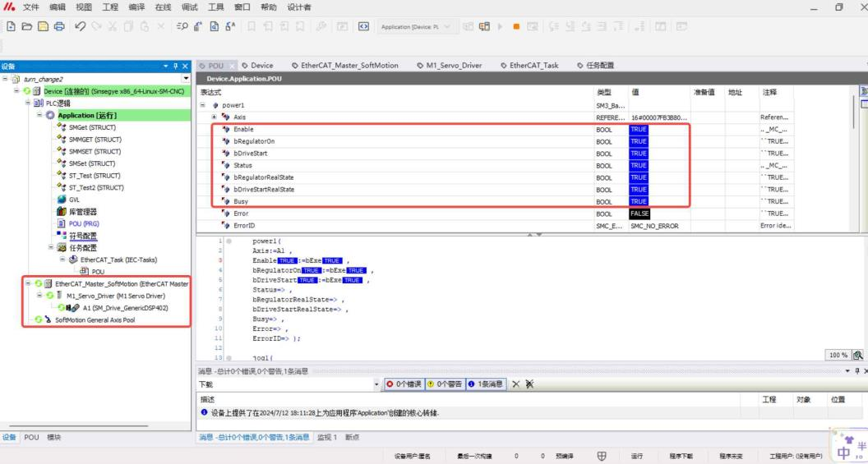Click the TRUE value of Enable variable
This screenshot has height=464, width=868.
(x=639, y=130)
